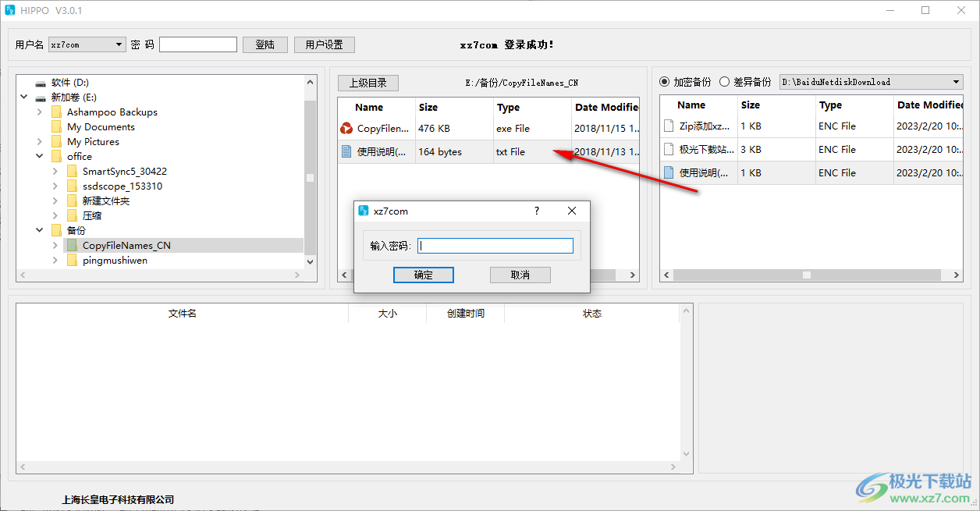The width and height of the screenshot is (980, 511).
Task: Select the CopyFilen exe file icon
Action: (x=347, y=129)
